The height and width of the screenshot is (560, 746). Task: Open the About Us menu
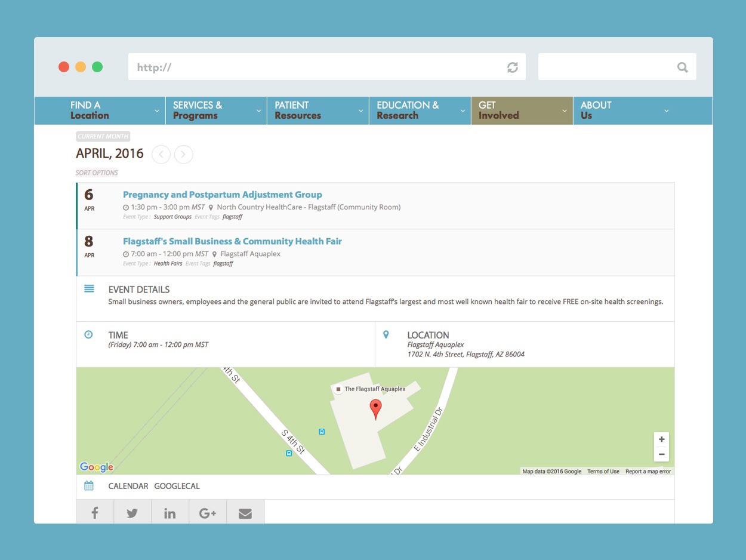tap(623, 110)
